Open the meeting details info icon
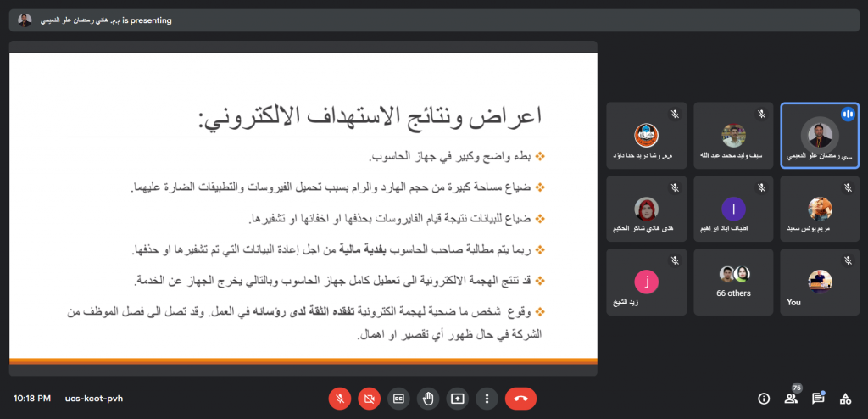868x419 pixels. [x=764, y=399]
